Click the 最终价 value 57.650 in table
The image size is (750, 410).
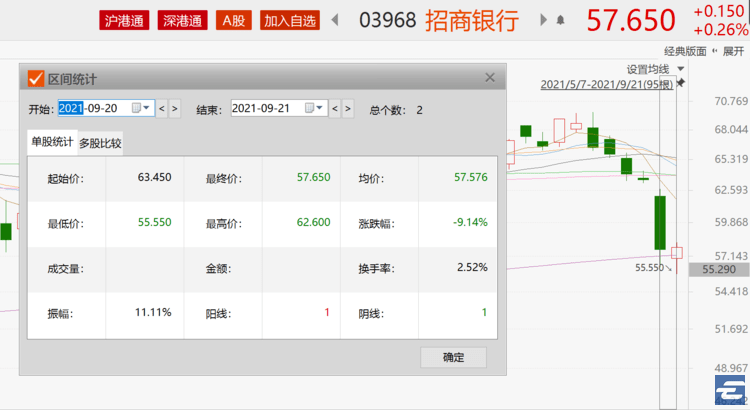[x=313, y=177]
